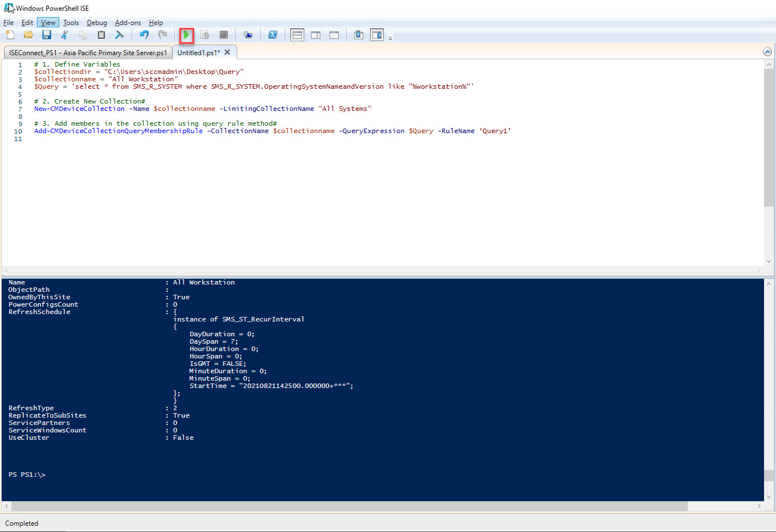The width and height of the screenshot is (776, 532).
Task: Clear the console pane
Action: click(120, 35)
